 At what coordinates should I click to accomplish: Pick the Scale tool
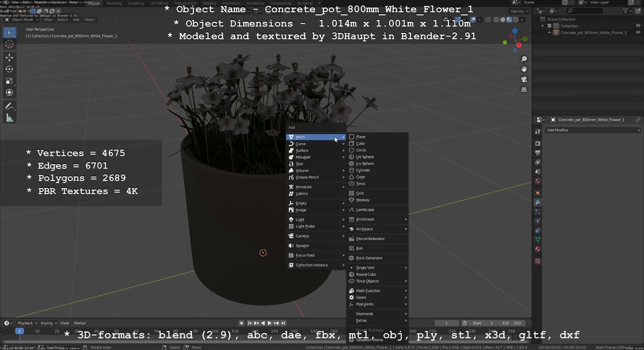coord(9,81)
